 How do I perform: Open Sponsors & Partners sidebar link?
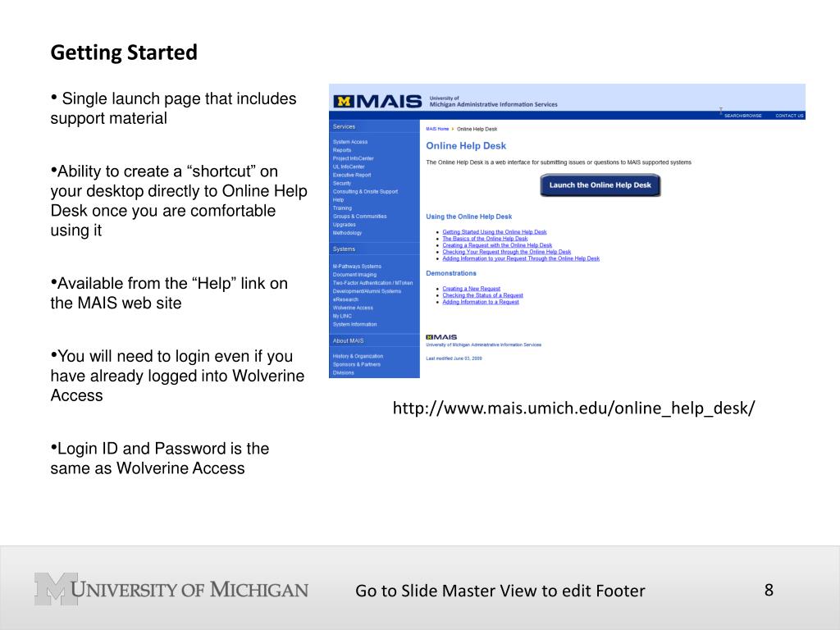(357, 364)
